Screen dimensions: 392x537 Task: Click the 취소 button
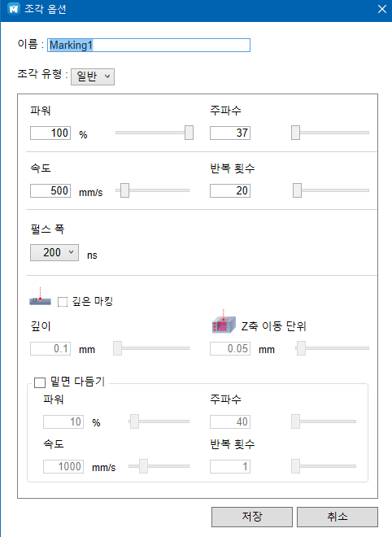tap(338, 517)
